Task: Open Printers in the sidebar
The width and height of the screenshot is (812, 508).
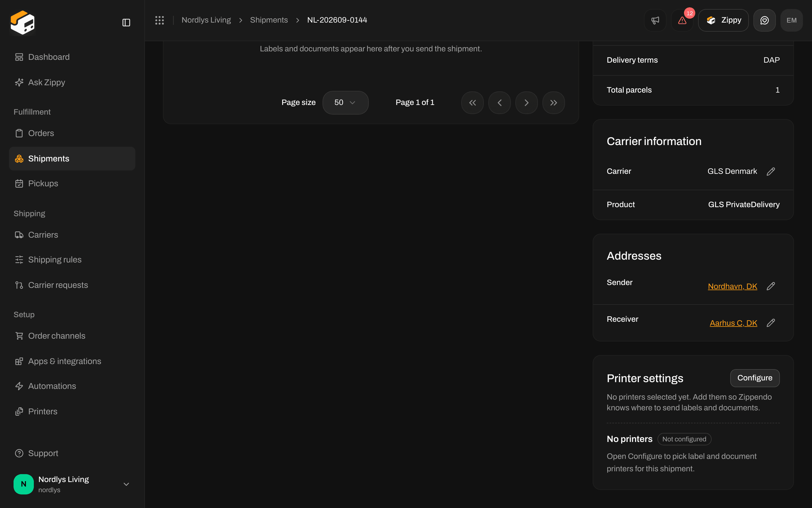Action: tap(72, 411)
